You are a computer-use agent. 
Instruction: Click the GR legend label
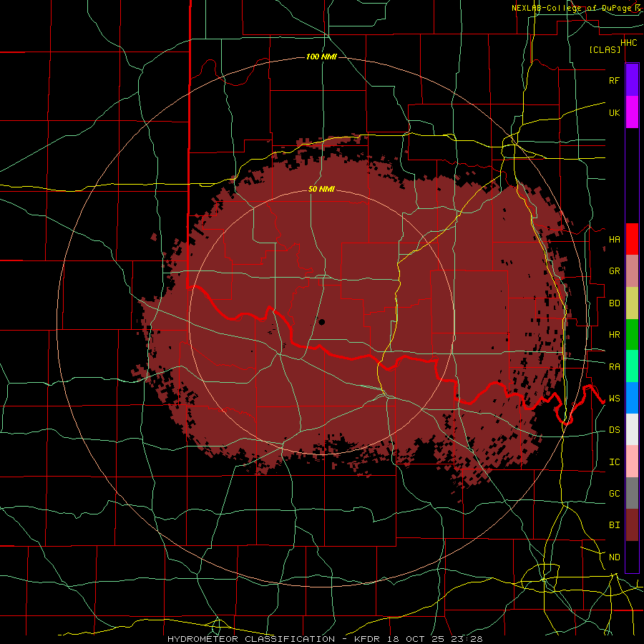pyautogui.click(x=614, y=271)
